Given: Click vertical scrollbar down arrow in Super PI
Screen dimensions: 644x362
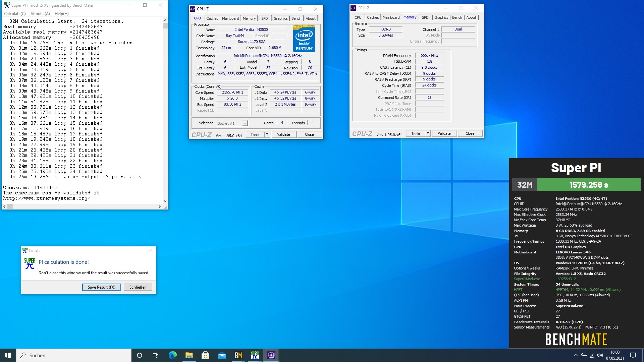Looking at the screenshot, I should click(x=165, y=201).
